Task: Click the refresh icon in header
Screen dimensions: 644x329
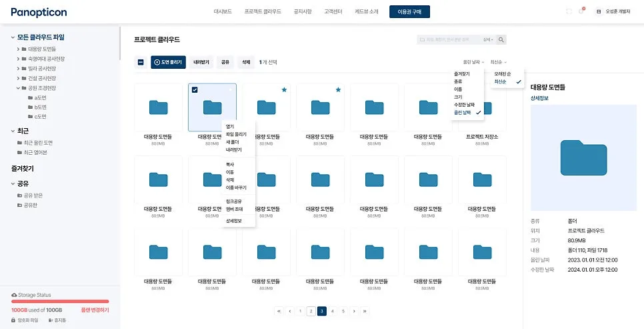Action: point(569,11)
